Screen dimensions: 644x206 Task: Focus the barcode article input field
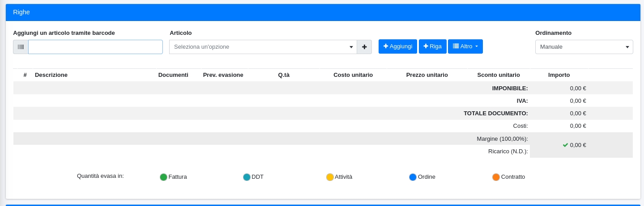click(x=95, y=47)
